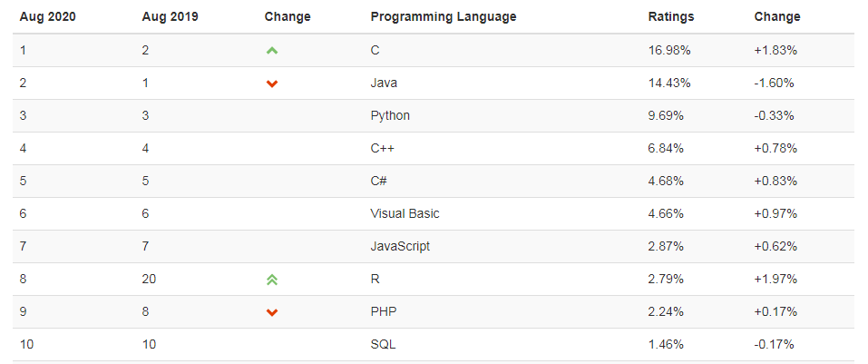The height and width of the screenshot is (364, 868).
Task: Click the +1.97% change value for R
Action: 775,280
